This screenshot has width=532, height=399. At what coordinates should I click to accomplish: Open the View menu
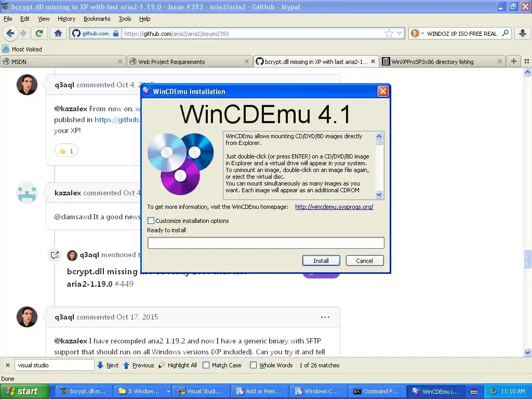click(x=44, y=19)
